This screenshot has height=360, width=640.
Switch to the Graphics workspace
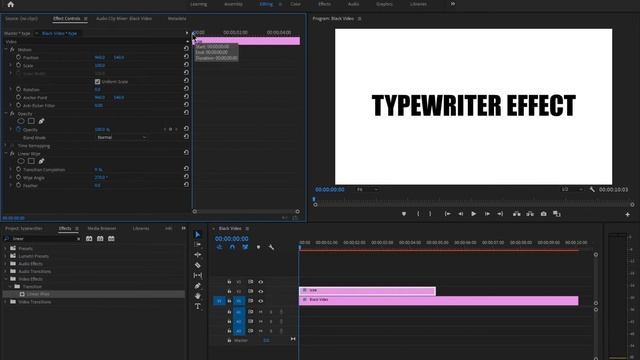point(384,4)
